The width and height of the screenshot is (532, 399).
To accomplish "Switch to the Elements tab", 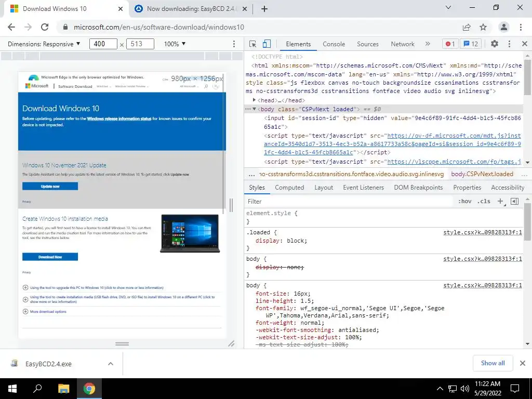I will point(298,44).
